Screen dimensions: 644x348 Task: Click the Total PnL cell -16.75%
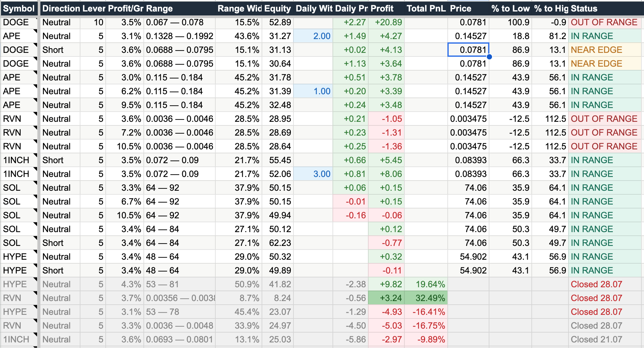(x=426, y=326)
